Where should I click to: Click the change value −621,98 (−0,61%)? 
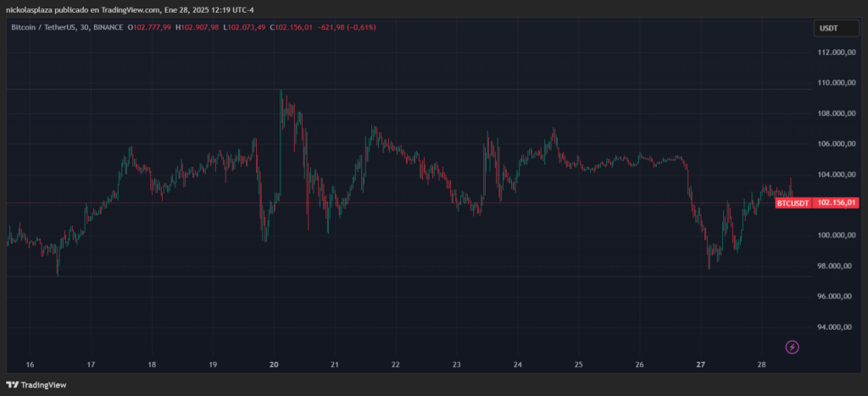(346, 27)
